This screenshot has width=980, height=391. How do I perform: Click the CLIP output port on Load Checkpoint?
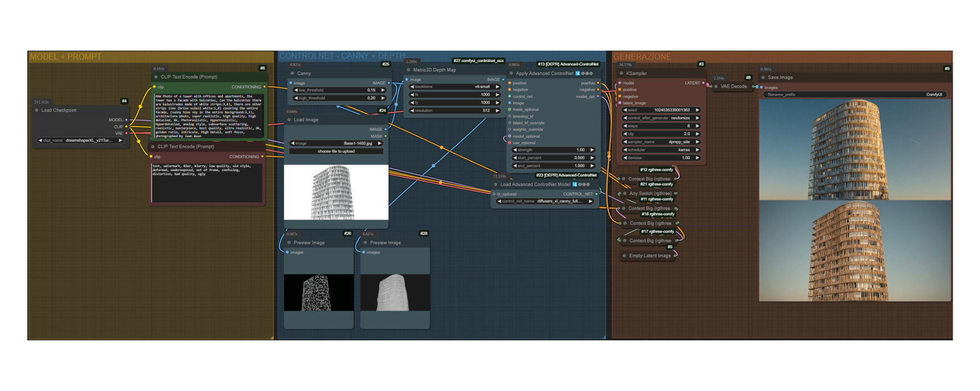point(126,126)
